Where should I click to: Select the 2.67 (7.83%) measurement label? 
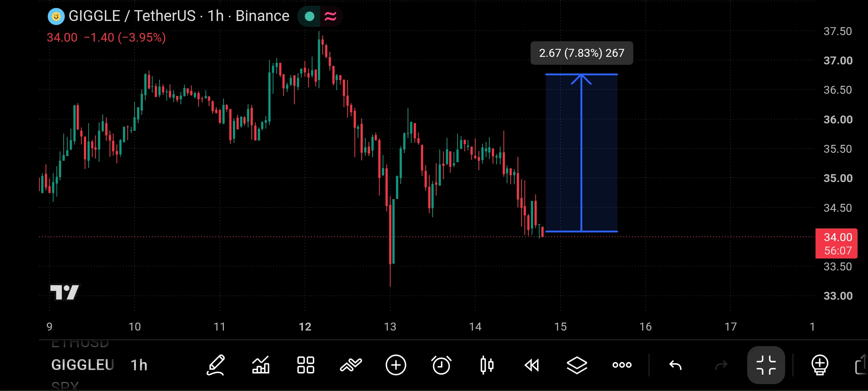click(582, 53)
